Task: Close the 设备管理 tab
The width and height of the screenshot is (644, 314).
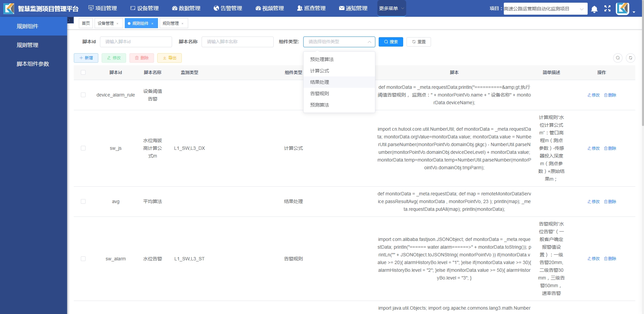Action: click(x=117, y=23)
